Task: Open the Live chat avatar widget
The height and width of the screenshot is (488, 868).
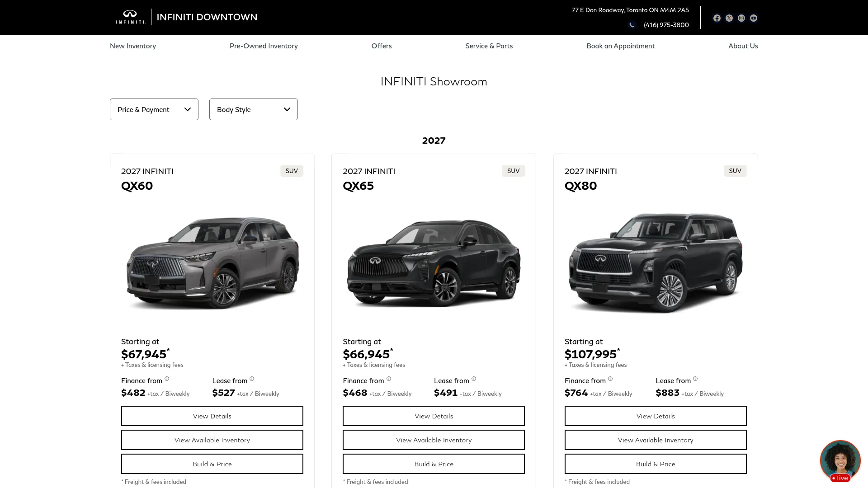Action: 840,461
